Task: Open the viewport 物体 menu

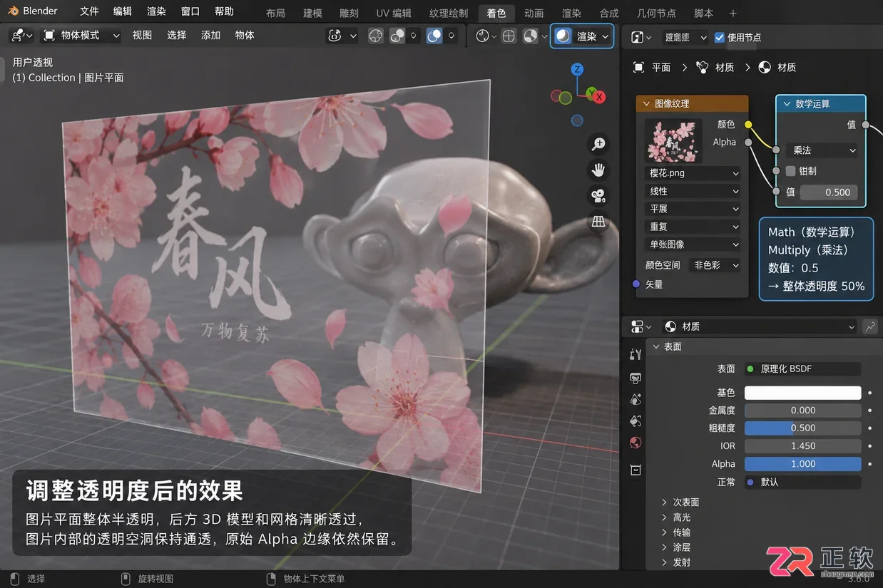Action: 245,35
